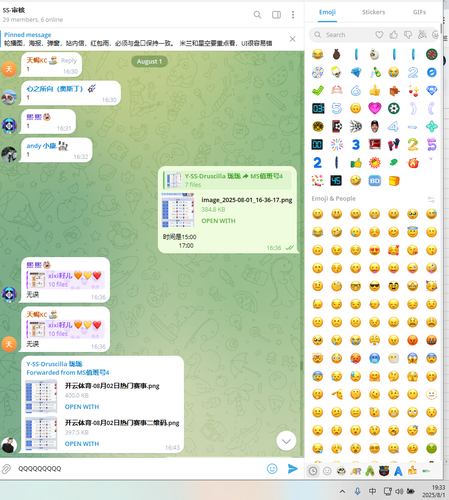Open thumbnail of 开云体育-08月02日热门赛事.png

click(x=41, y=396)
